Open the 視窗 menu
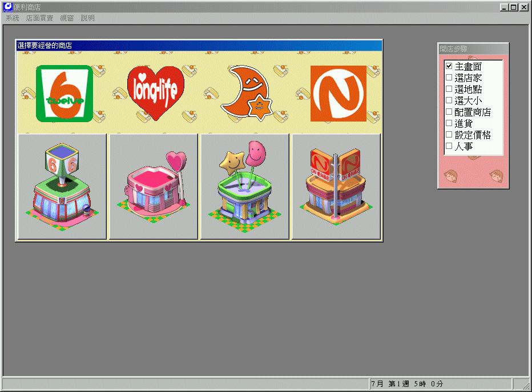The width and height of the screenshot is (532, 392). [x=67, y=18]
